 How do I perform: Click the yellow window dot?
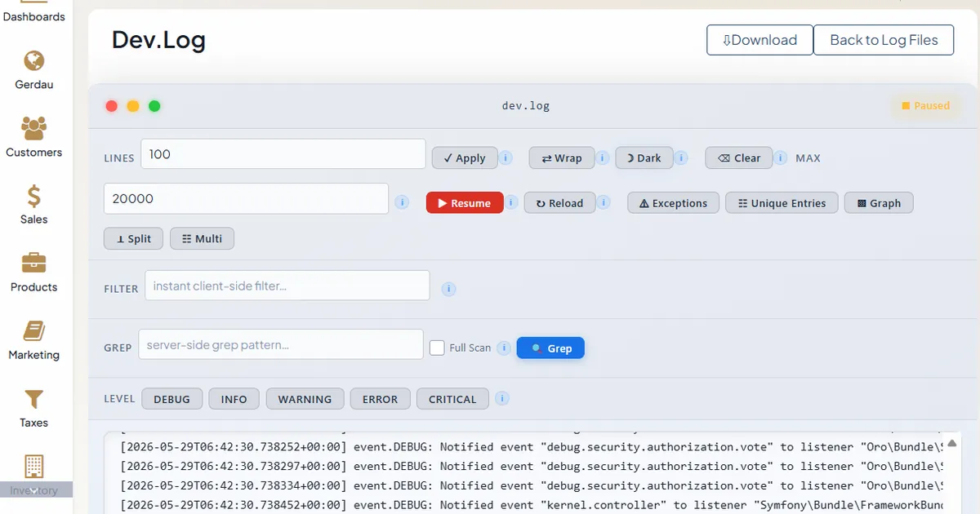tap(133, 106)
